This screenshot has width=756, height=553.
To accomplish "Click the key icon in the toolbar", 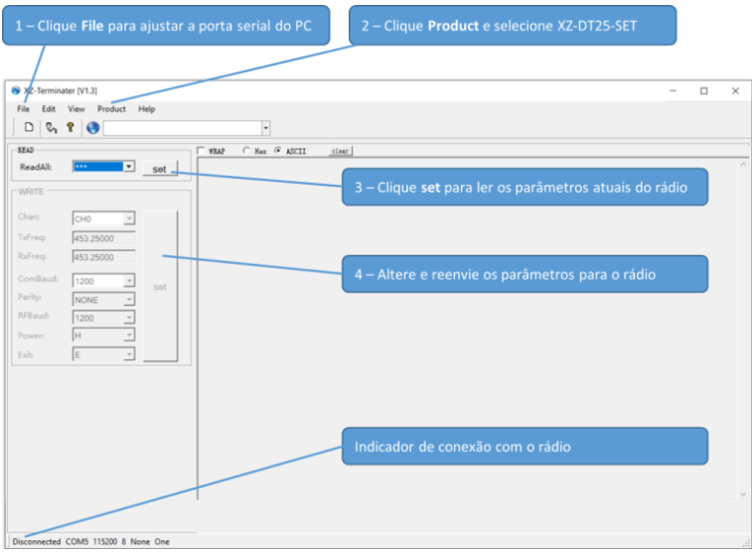I will [x=71, y=127].
